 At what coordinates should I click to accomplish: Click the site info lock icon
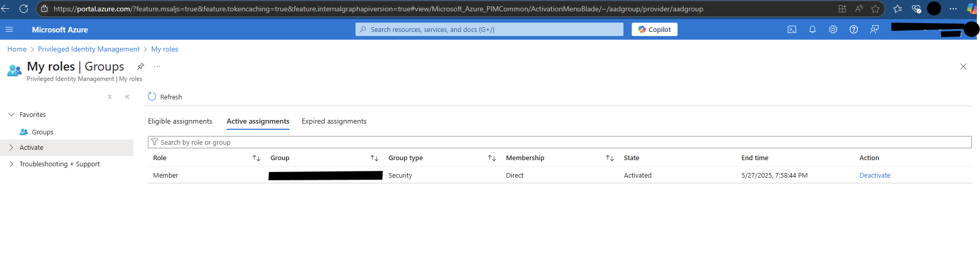[x=44, y=9]
